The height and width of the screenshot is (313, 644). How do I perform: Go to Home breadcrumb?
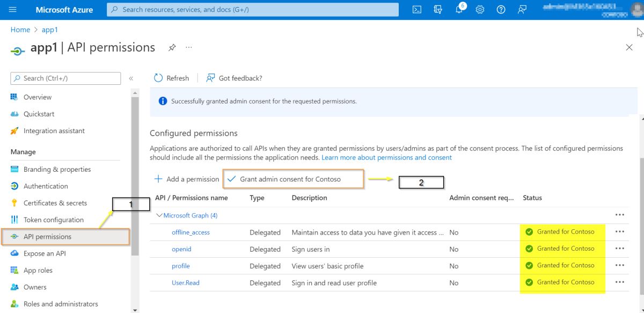(20, 30)
